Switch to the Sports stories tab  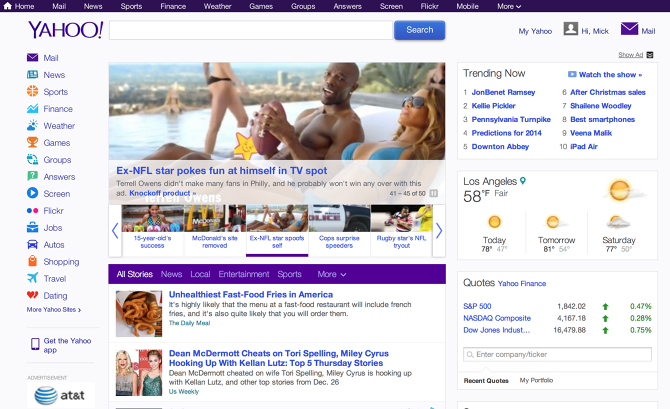tap(289, 274)
